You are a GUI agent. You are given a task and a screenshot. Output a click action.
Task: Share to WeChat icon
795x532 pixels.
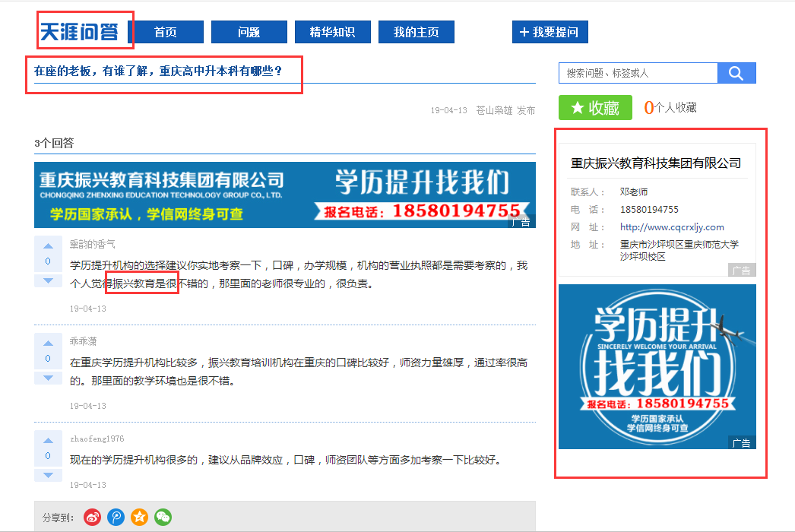163,518
